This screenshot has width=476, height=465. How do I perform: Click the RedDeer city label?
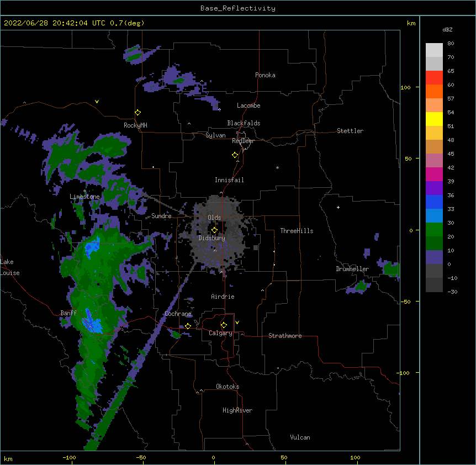click(243, 141)
